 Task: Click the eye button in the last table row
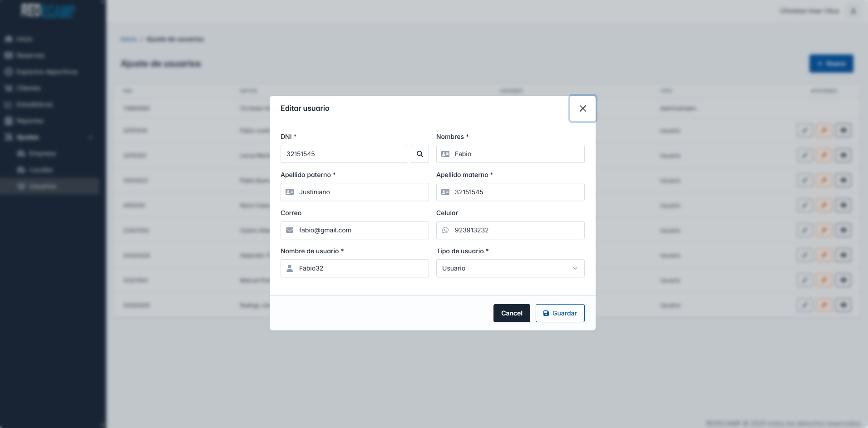point(843,305)
